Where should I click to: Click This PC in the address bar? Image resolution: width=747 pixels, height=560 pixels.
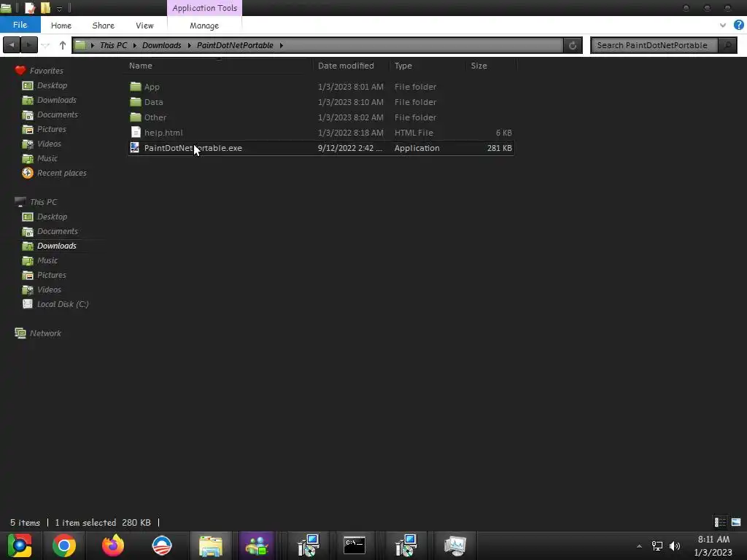tap(113, 45)
